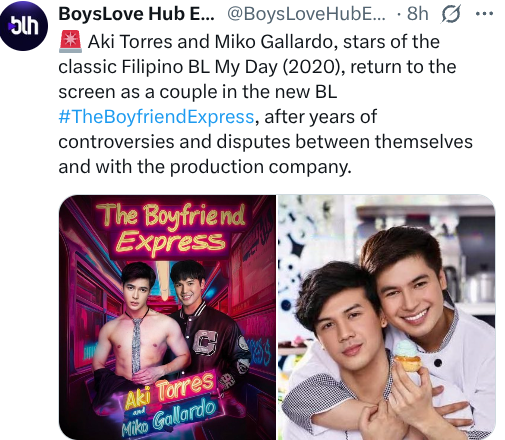Click the Grok slashed-circle icon
The width and height of the screenshot is (505, 440).
coord(451,14)
